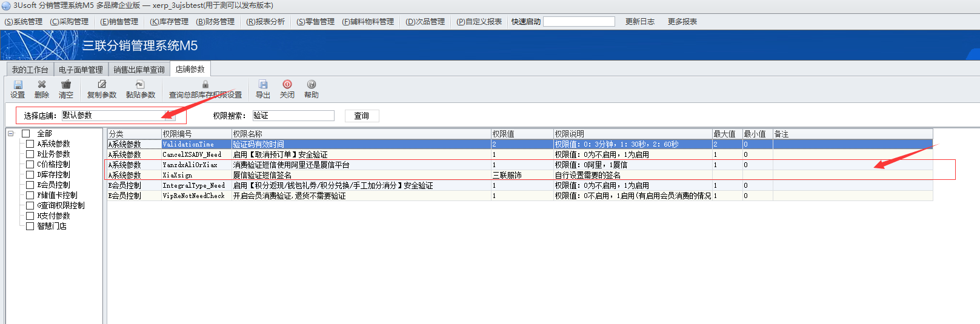
Task: Open the 自定义报表 menu
Action: point(479,22)
